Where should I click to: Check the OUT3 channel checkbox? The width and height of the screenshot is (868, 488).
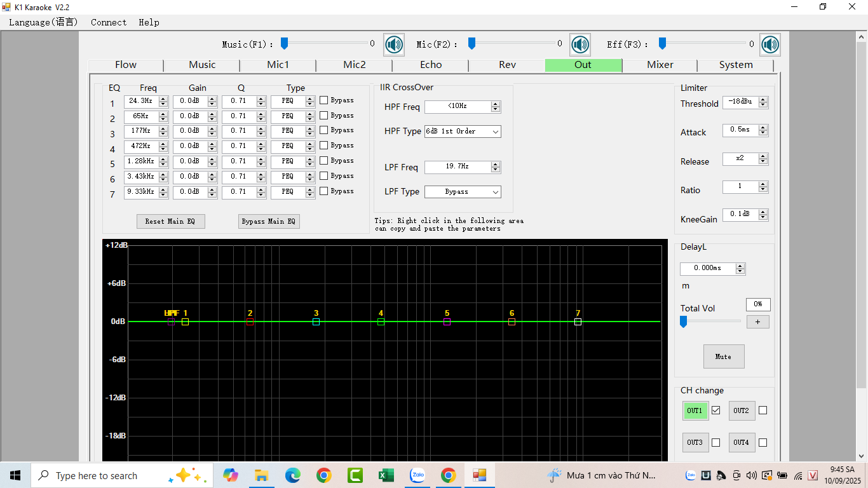coord(716,442)
